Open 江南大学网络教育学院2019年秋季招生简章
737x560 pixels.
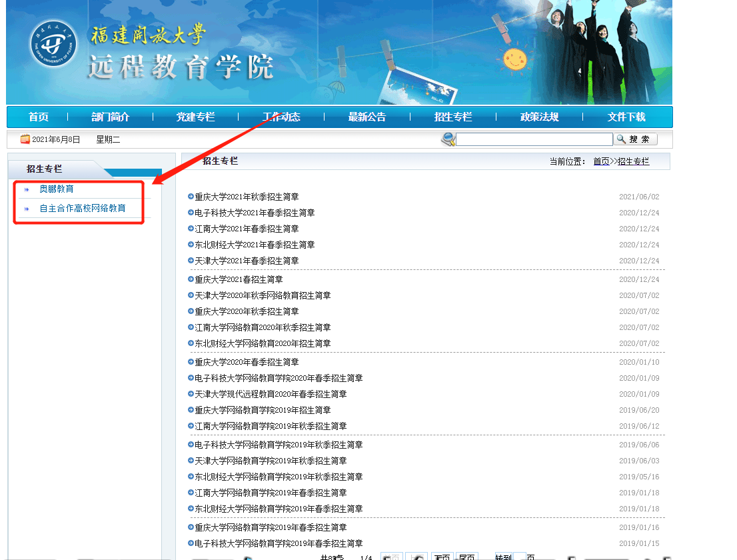[271, 426]
